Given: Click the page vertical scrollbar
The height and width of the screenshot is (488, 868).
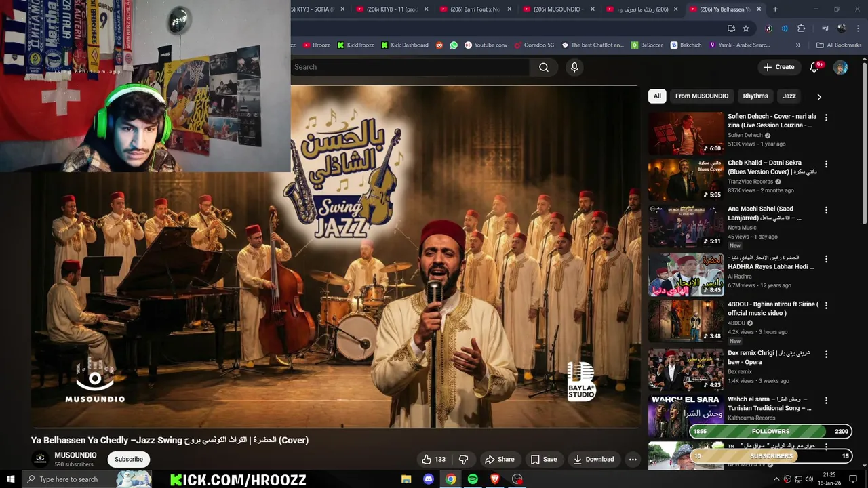Looking at the screenshot, I should [864, 142].
